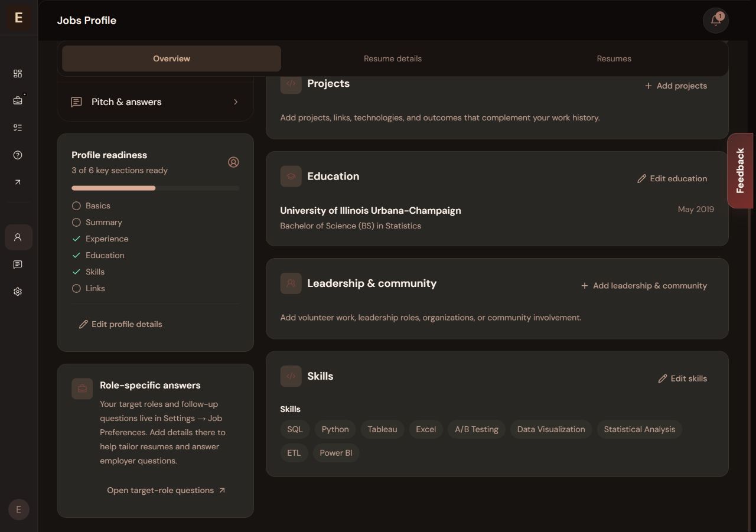Click the Power BI skill chip
Viewport: 756px width, 532px height.
pyautogui.click(x=336, y=453)
